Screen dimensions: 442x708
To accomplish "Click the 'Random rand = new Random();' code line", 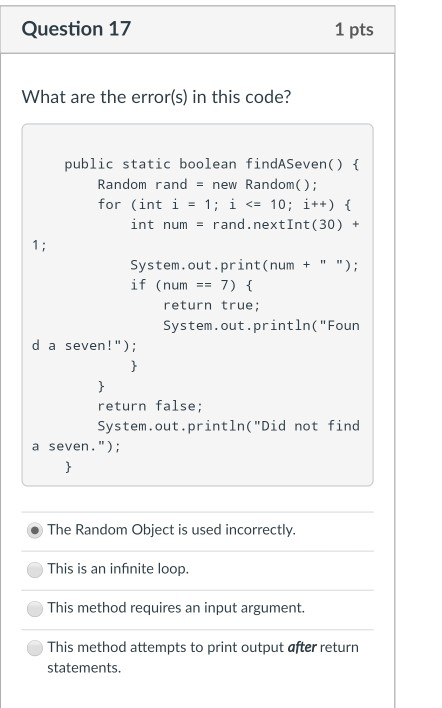I will 208,184.
